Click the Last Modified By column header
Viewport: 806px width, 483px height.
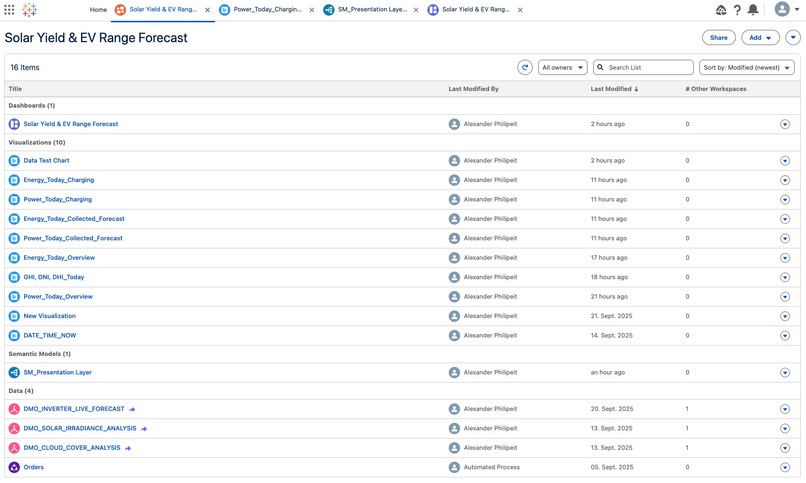click(473, 89)
